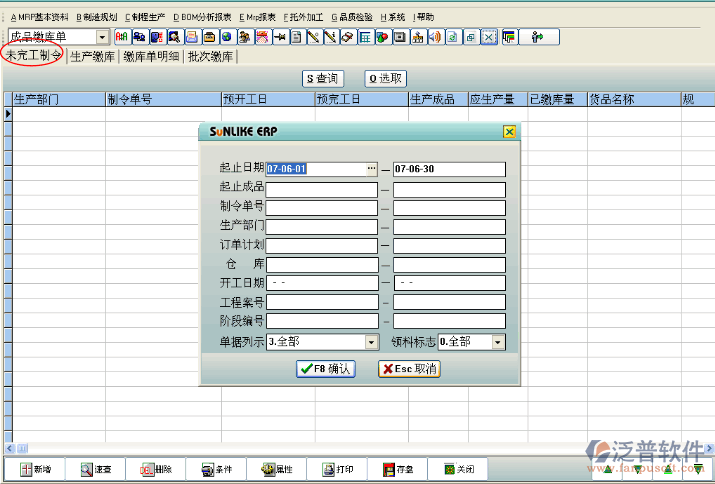The width and height of the screenshot is (715, 484).
Task: Expand the 领料标志 dropdown
Action: 498,342
